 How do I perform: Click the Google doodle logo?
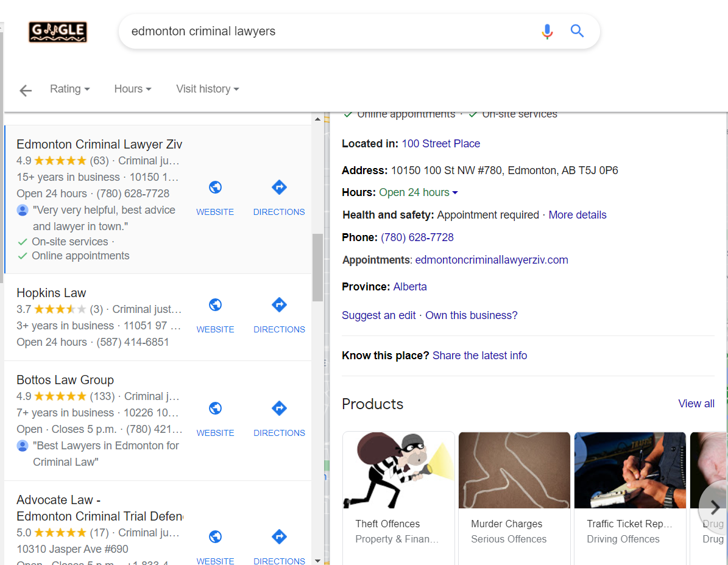(58, 32)
